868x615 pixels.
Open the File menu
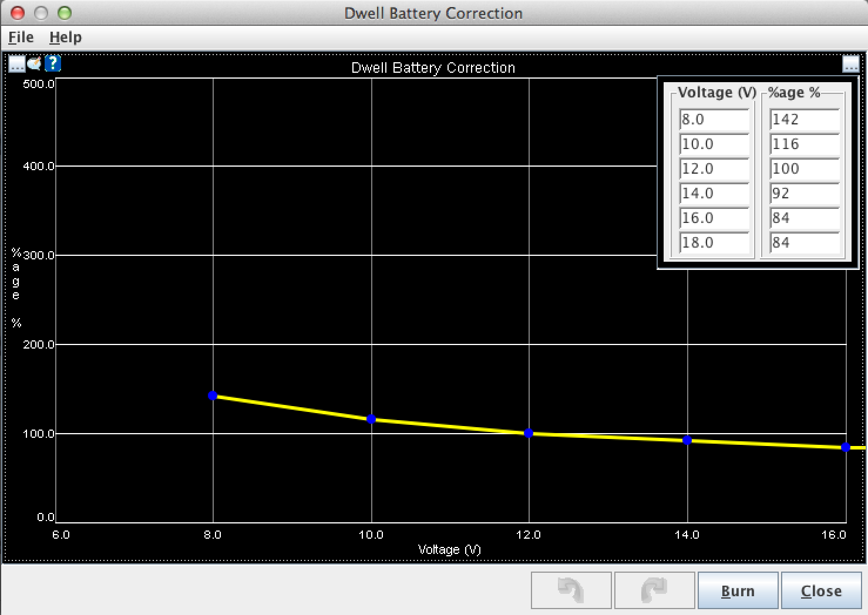[21, 38]
